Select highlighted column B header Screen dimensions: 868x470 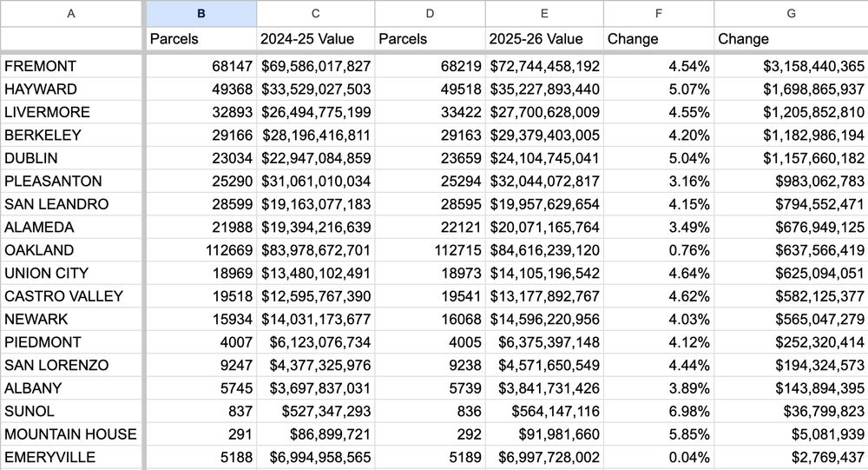pyautogui.click(x=201, y=13)
